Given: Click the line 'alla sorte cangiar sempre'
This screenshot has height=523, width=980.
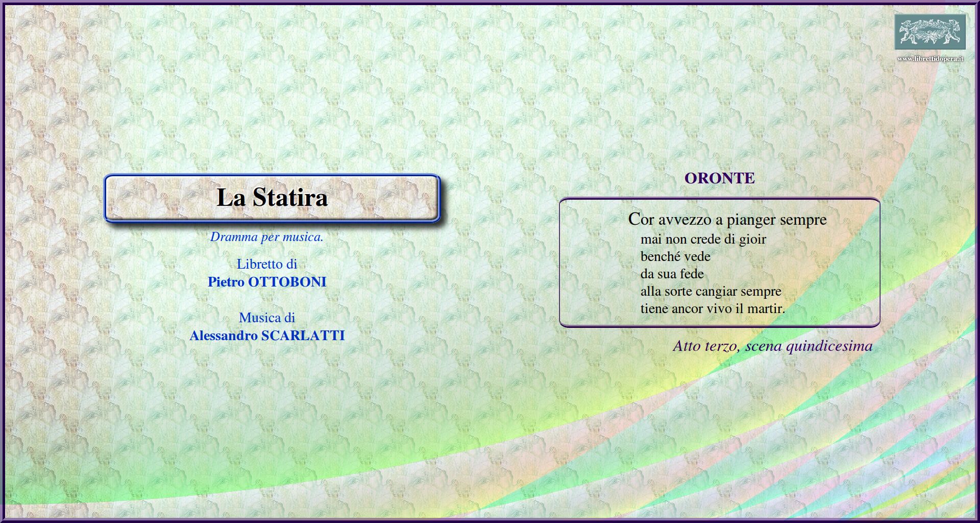Looking at the screenshot, I should tap(710, 292).
